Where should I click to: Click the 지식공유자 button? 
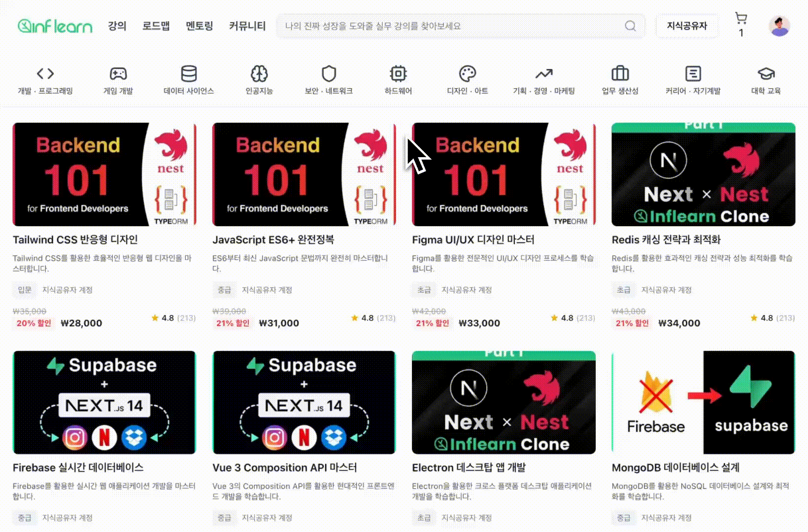coord(687,26)
